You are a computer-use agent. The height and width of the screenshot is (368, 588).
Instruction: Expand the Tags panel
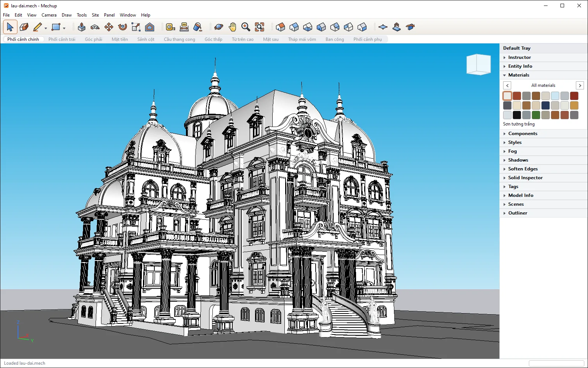click(544, 187)
